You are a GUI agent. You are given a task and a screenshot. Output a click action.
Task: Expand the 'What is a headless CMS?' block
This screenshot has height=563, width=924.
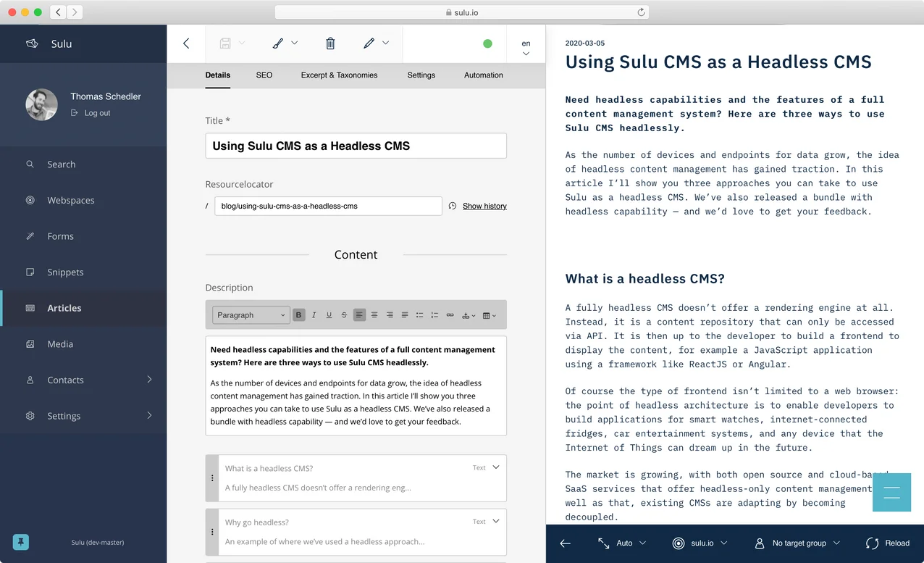[496, 467]
